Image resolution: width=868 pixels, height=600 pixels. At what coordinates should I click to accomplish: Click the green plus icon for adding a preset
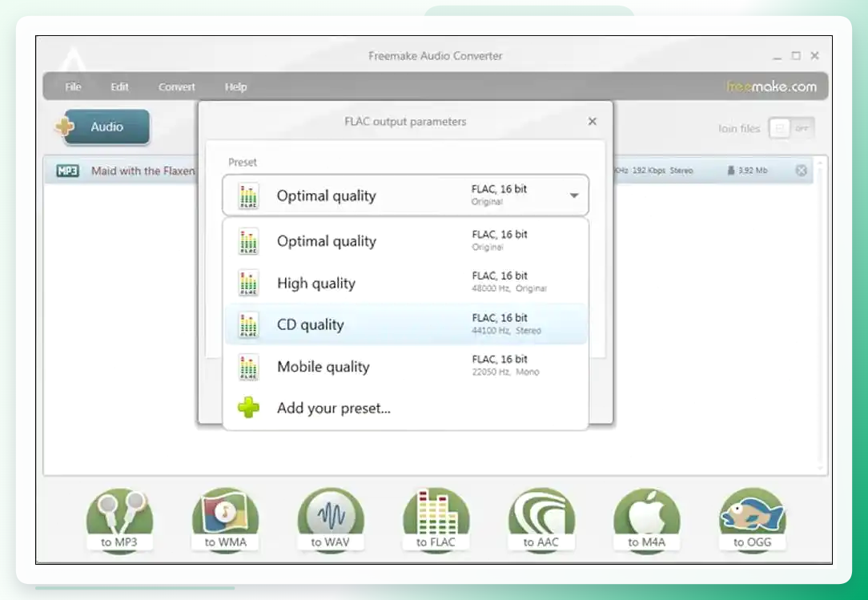[248, 408]
